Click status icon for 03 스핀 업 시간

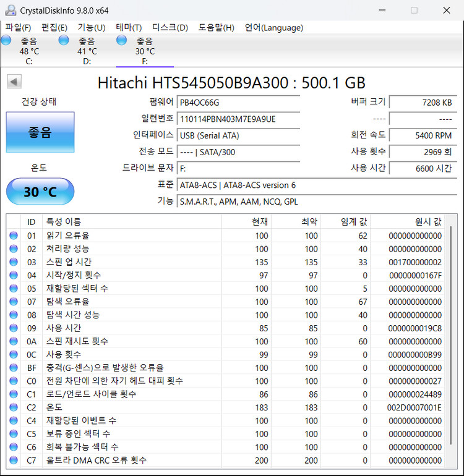pyautogui.click(x=14, y=261)
